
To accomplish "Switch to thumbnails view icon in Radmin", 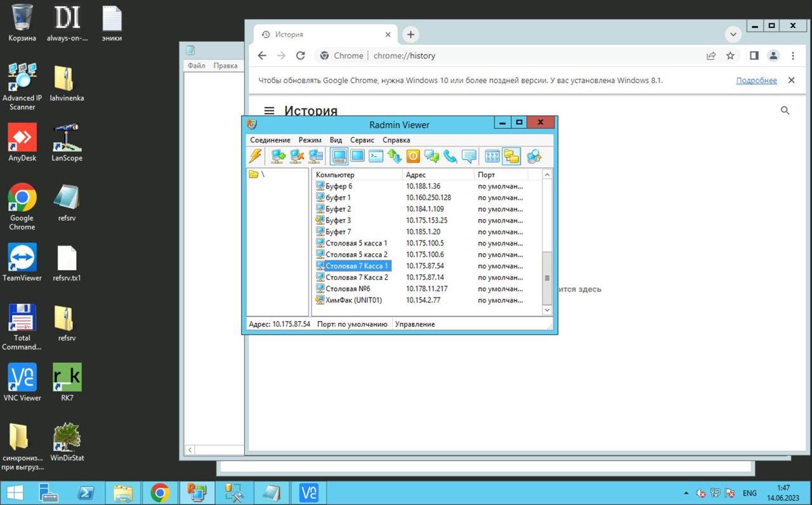I will pos(492,156).
